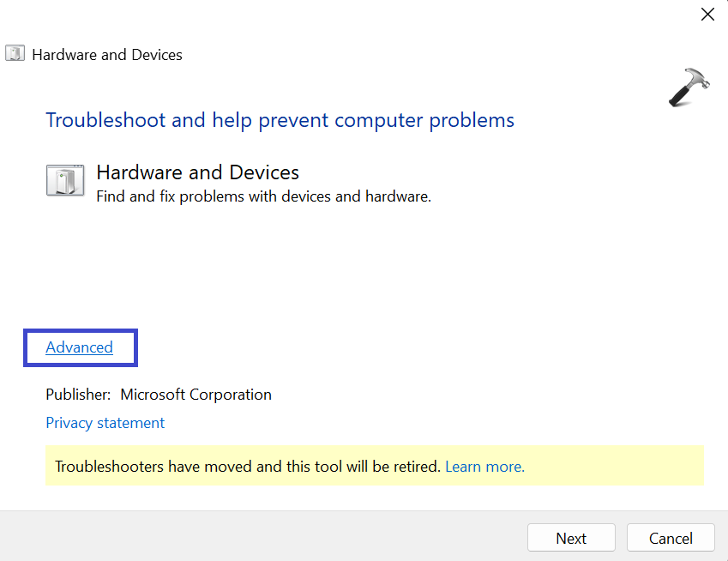Open the Privacy statement link
The width and height of the screenshot is (728, 561).
(x=105, y=423)
